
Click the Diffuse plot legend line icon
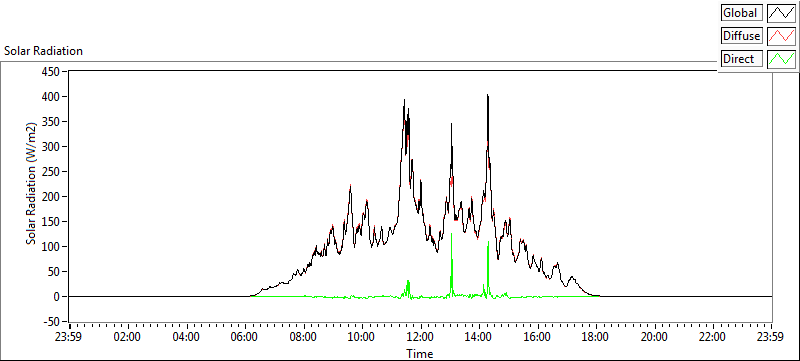click(781, 36)
